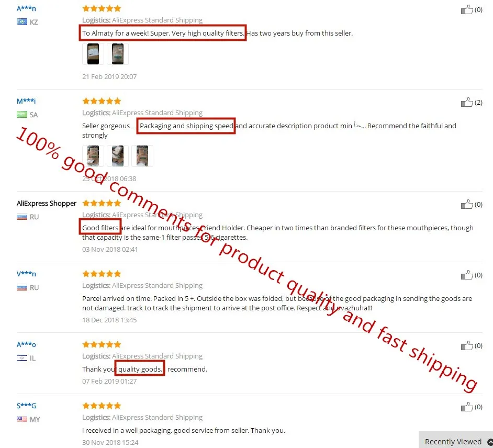493x448 pixels.
Task: Open reviewer profile S***G
Action: click(26, 406)
